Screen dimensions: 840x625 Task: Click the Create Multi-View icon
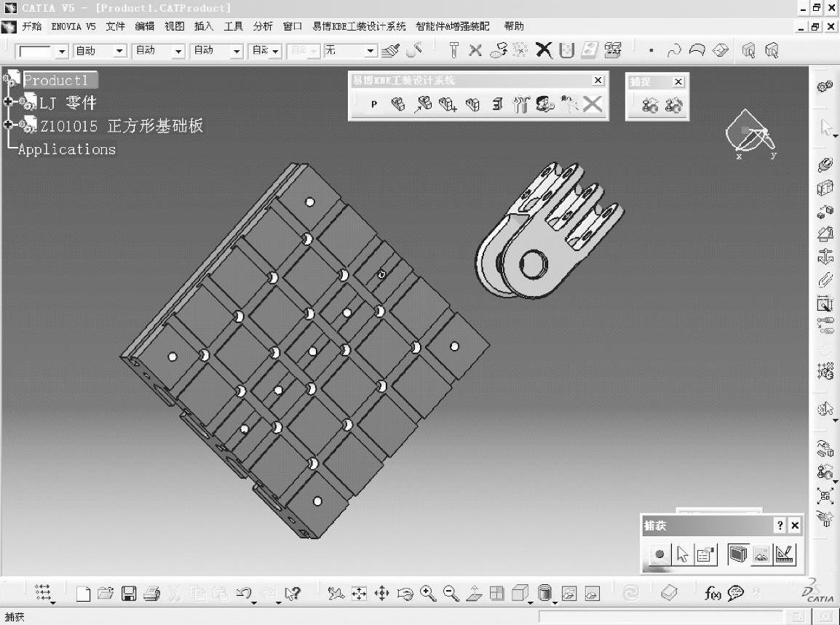click(x=497, y=594)
